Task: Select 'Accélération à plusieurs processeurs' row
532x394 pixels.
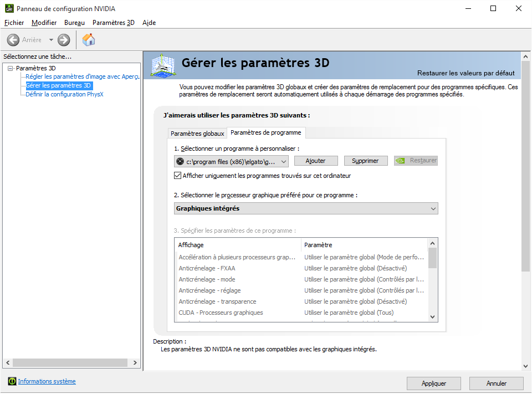Action: click(301, 257)
